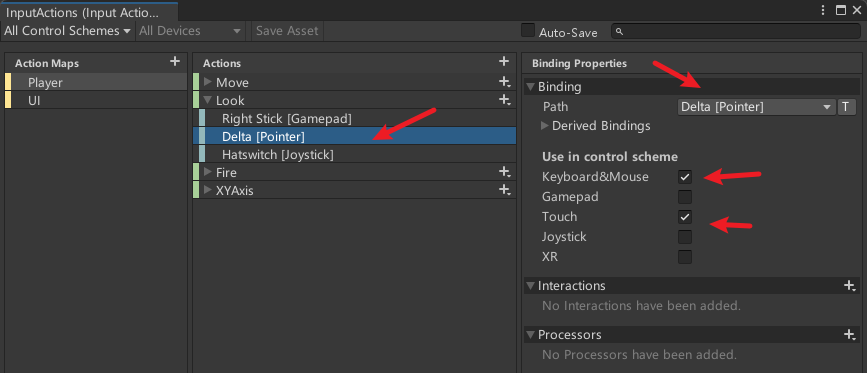The width and height of the screenshot is (867, 373).
Task: Collapse the Interactions section
Action: [x=530, y=286]
